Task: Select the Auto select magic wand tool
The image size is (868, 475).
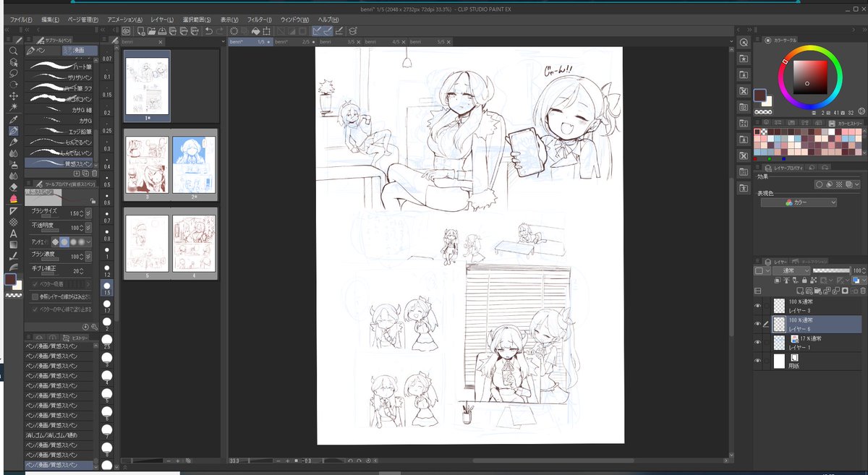Action: tap(13, 107)
